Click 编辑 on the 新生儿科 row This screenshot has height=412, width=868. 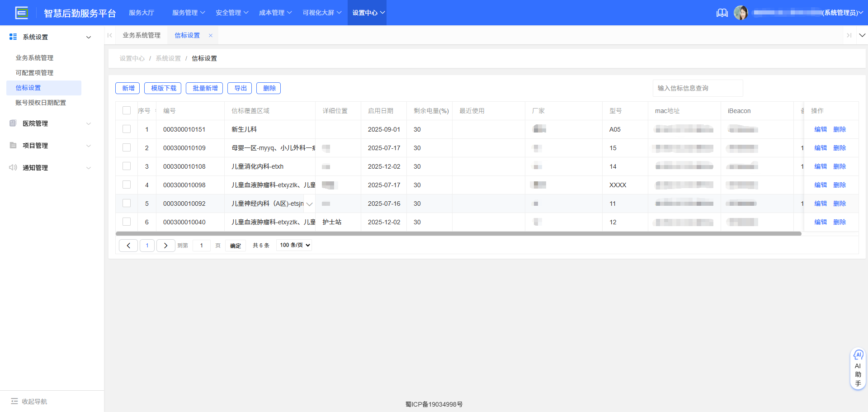821,129
